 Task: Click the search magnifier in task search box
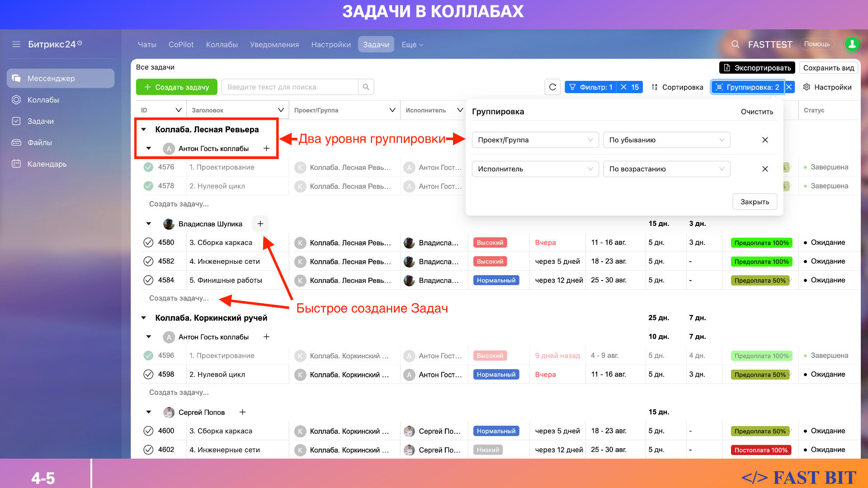click(x=366, y=87)
